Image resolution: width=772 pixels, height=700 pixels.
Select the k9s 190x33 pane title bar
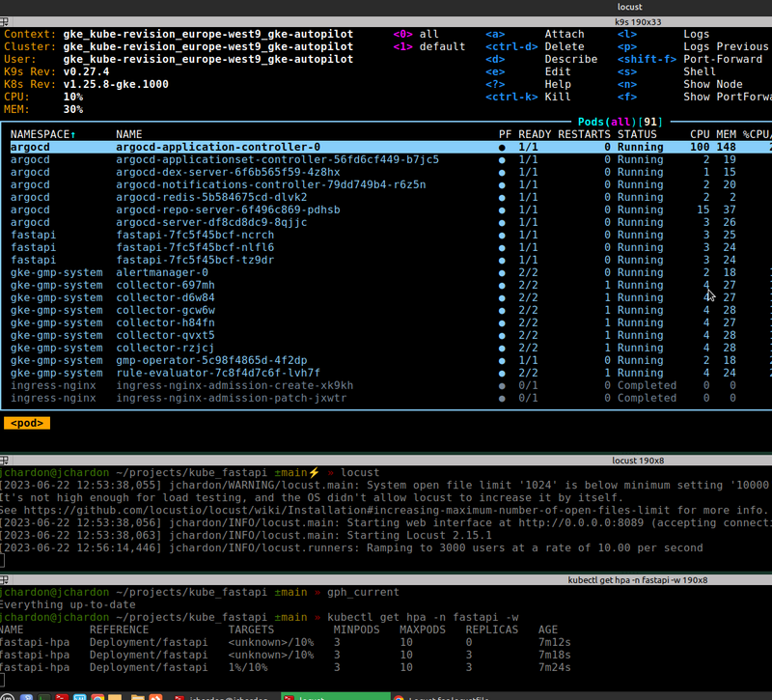point(386,21)
